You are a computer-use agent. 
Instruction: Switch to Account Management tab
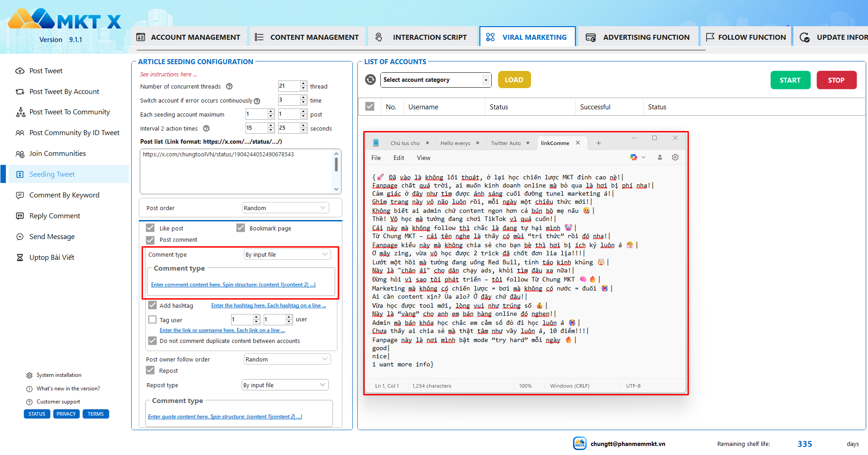tap(189, 37)
